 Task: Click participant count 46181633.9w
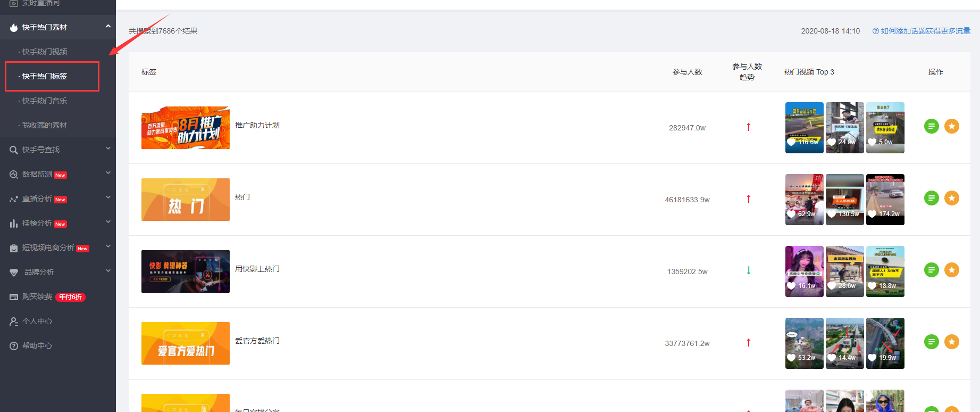(687, 200)
